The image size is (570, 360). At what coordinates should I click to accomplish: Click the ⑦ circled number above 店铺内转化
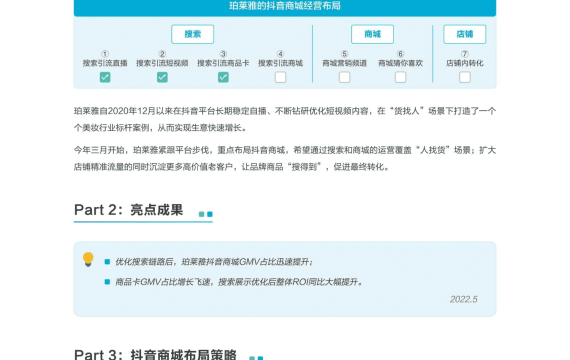click(465, 54)
